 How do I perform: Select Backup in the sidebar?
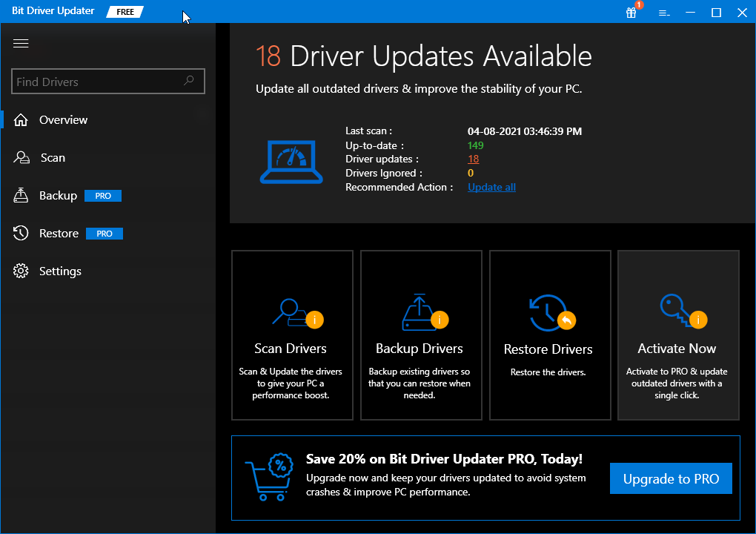[x=58, y=196]
